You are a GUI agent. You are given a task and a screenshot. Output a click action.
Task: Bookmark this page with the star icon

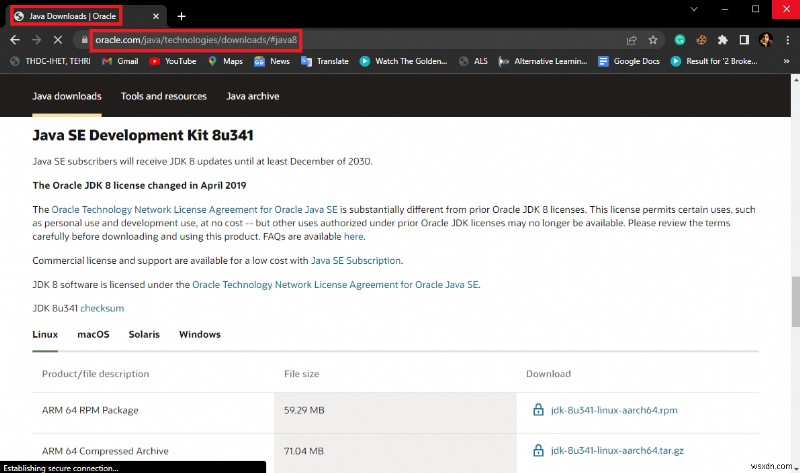click(x=653, y=40)
